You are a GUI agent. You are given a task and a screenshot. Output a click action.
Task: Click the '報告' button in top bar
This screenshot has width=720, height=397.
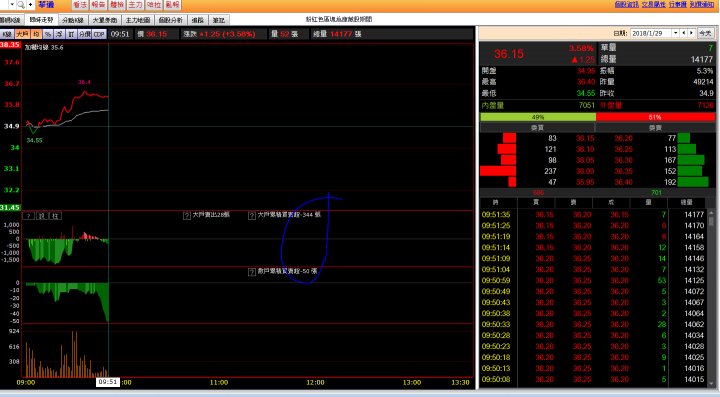[98, 5]
